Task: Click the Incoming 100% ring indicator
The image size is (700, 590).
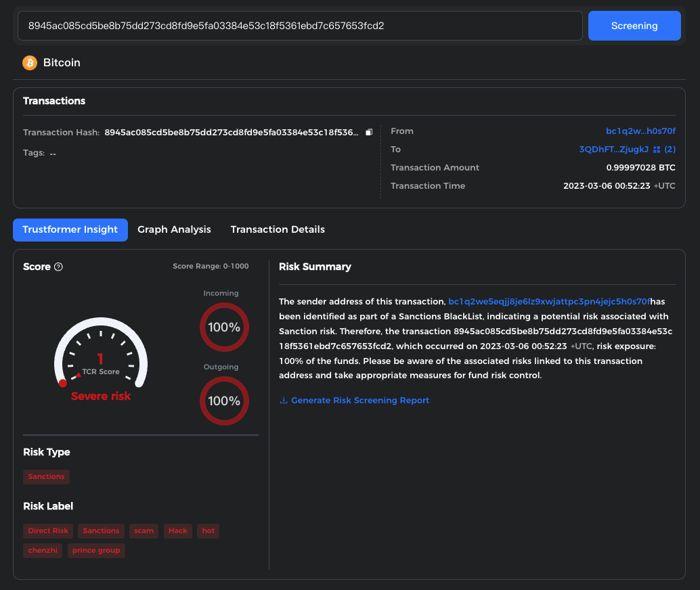Action: coord(224,327)
